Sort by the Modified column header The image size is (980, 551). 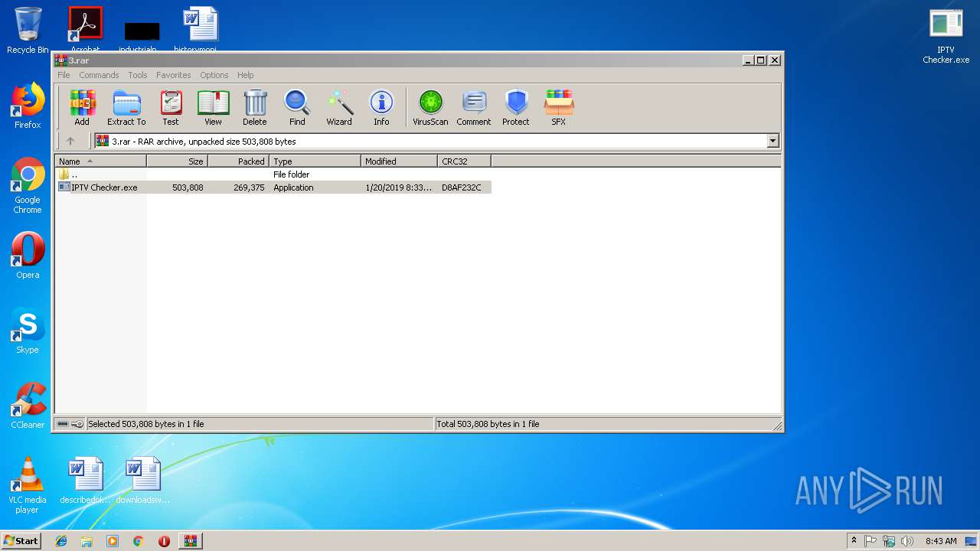point(399,161)
